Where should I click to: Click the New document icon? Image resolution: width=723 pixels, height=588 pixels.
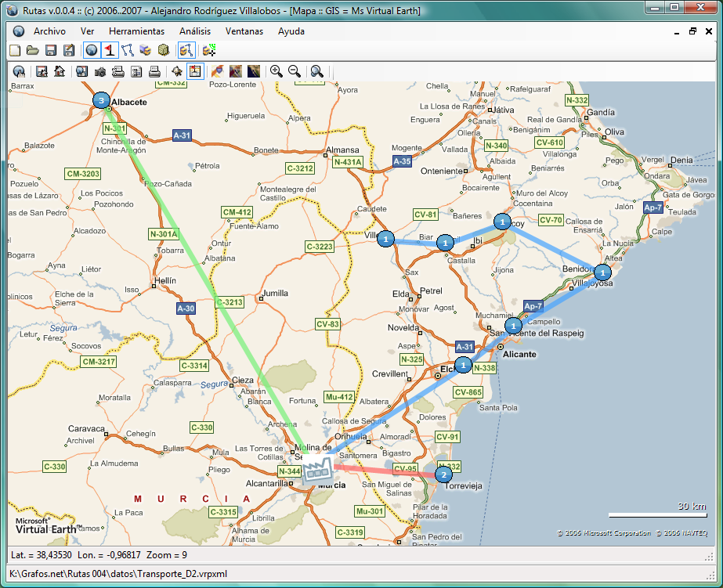click(x=14, y=51)
